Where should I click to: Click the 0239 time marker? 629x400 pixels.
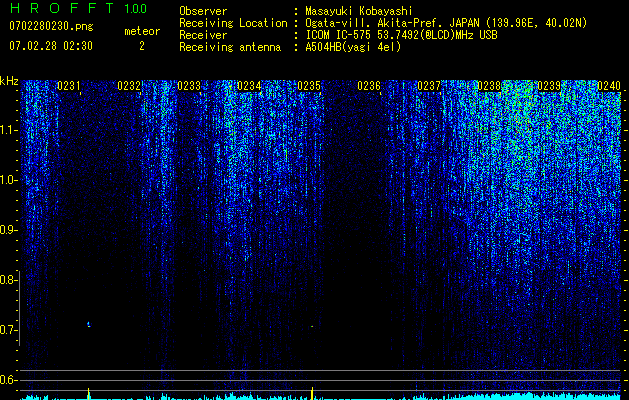coord(549,86)
